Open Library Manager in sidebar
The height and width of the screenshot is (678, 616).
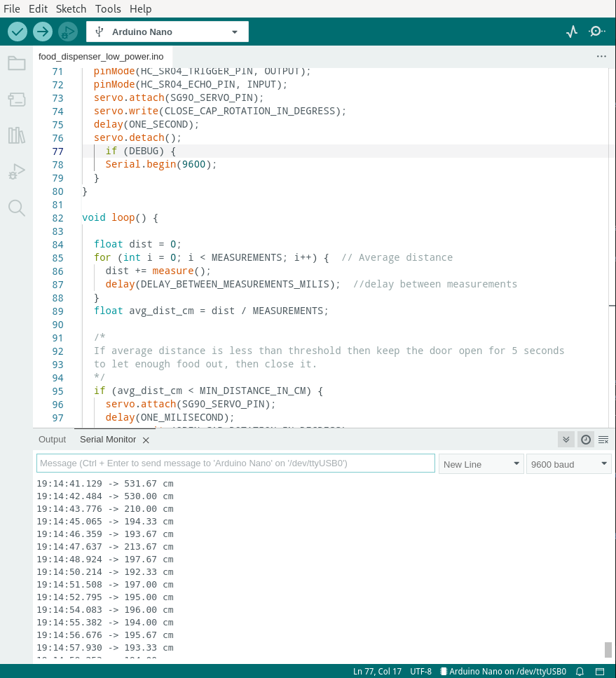(x=16, y=135)
